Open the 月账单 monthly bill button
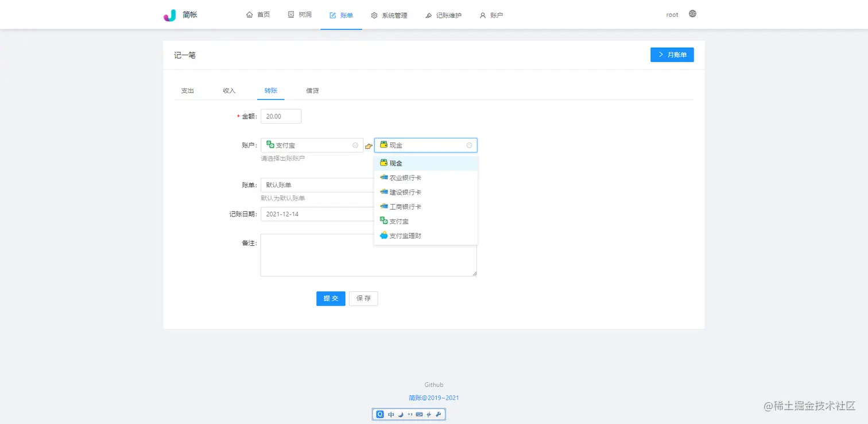The image size is (868, 424). (x=672, y=55)
